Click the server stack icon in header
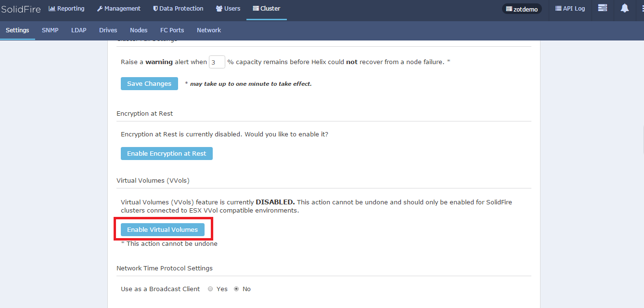 (602, 8)
